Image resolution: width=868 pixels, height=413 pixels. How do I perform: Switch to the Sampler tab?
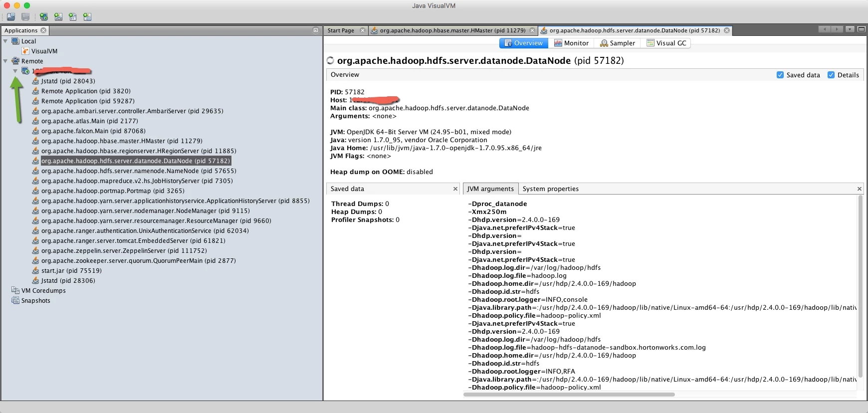pos(618,43)
